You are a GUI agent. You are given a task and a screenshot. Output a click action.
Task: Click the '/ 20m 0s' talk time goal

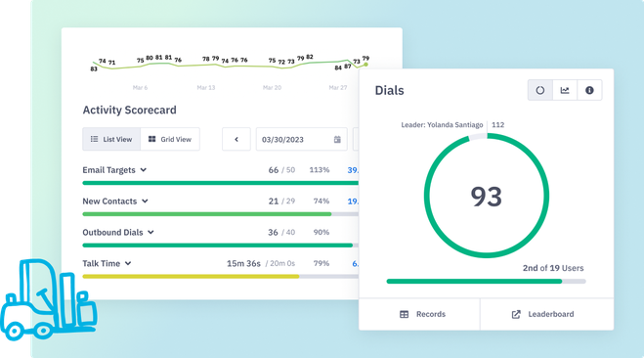tap(280, 263)
